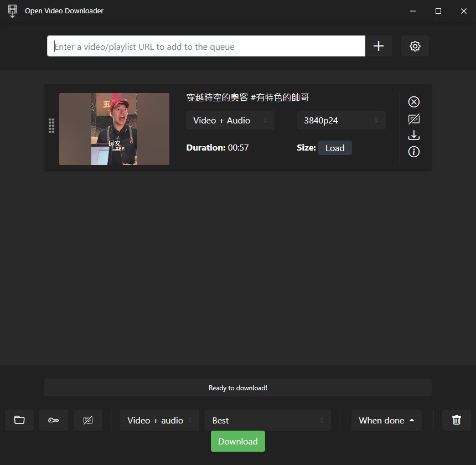
Task: Collapse the When done menu
Action: tap(386, 420)
